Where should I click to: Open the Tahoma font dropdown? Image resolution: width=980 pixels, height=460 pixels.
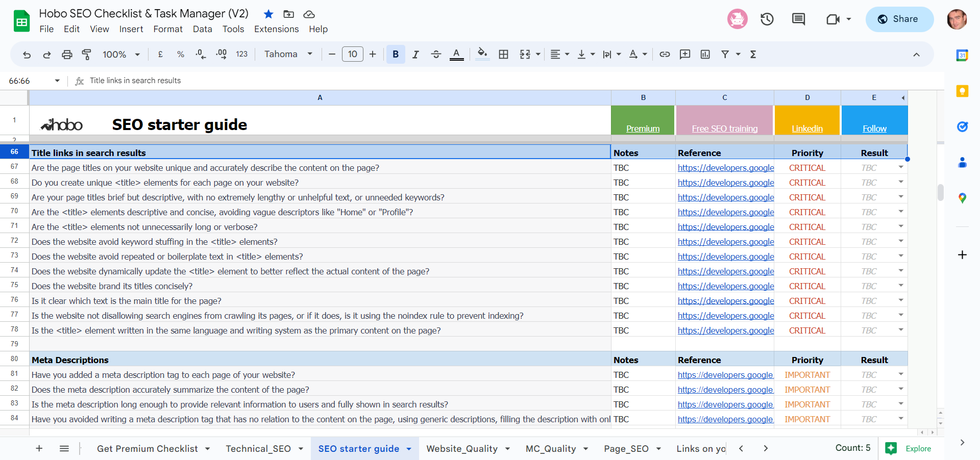pos(288,54)
